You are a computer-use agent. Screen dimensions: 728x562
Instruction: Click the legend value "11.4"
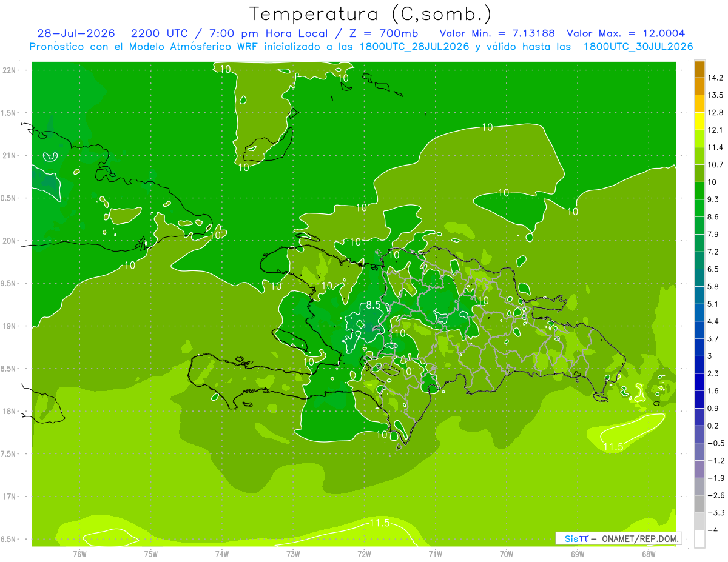tap(715, 147)
